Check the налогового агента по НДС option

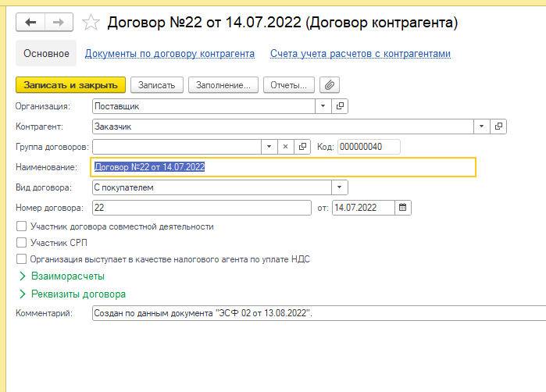(x=22, y=259)
